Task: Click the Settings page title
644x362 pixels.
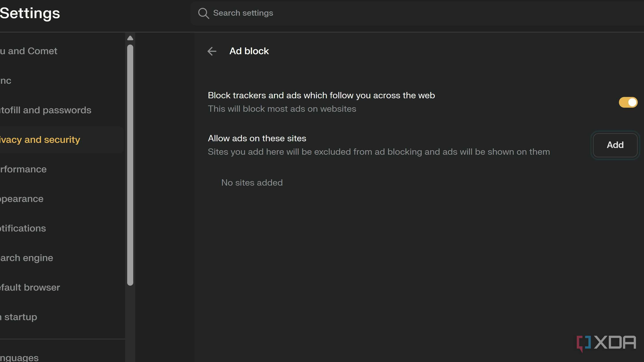Action: point(30,13)
